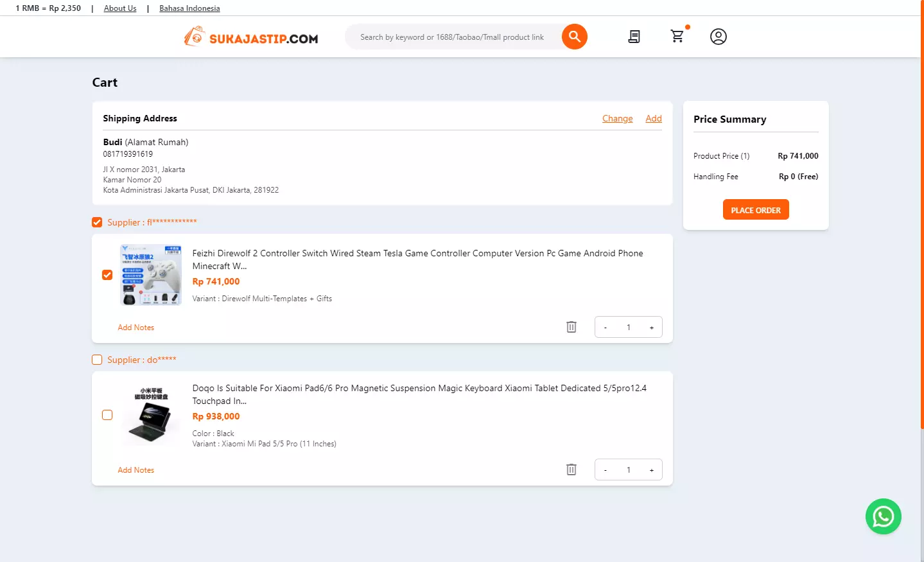The height and width of the screenshot is (562, 924).
Task: Change the shipping address
Action: (617, 118)
